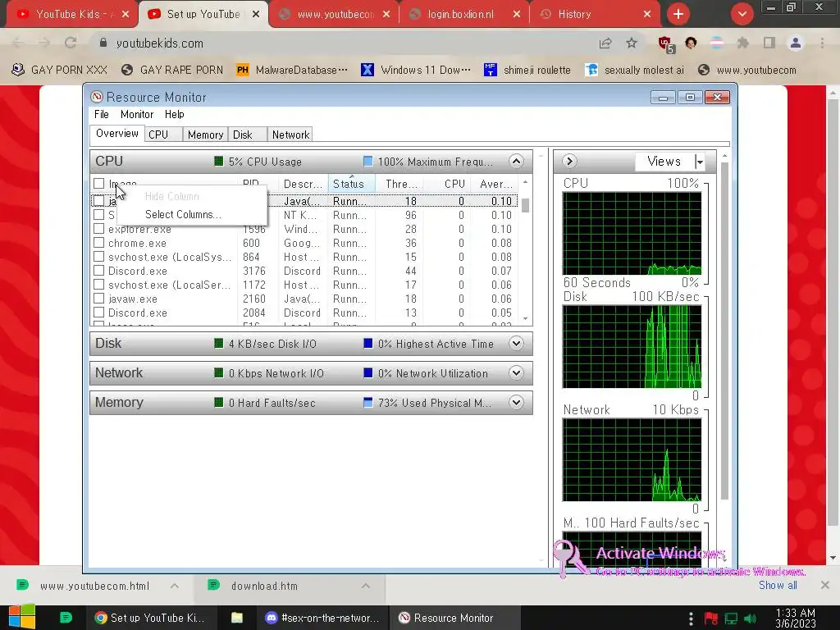The width and height of the screenshot is (840, 630).
Task: Check the javaw.exe PID 2160 checkbox
Action: (98, 299)
